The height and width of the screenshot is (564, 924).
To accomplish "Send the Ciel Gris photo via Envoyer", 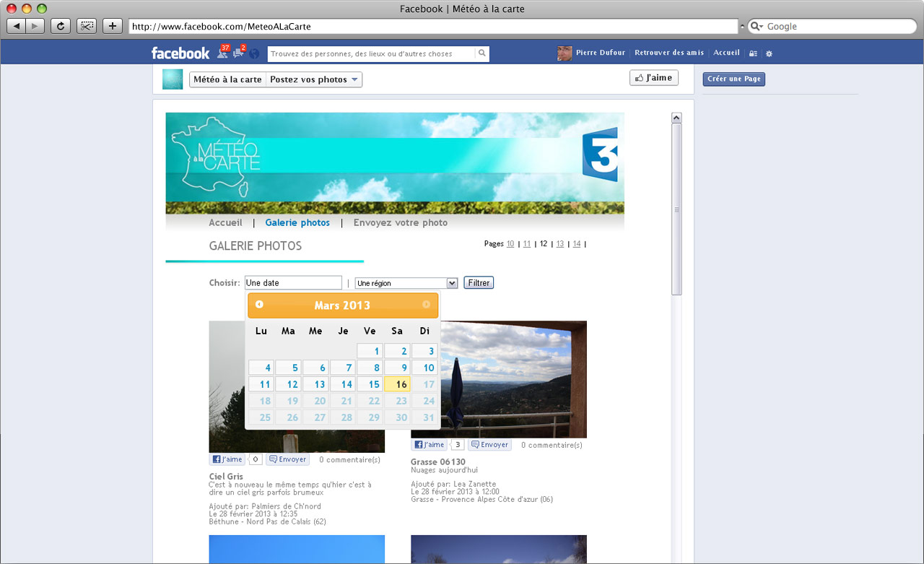I will click(x=288, y=459).
